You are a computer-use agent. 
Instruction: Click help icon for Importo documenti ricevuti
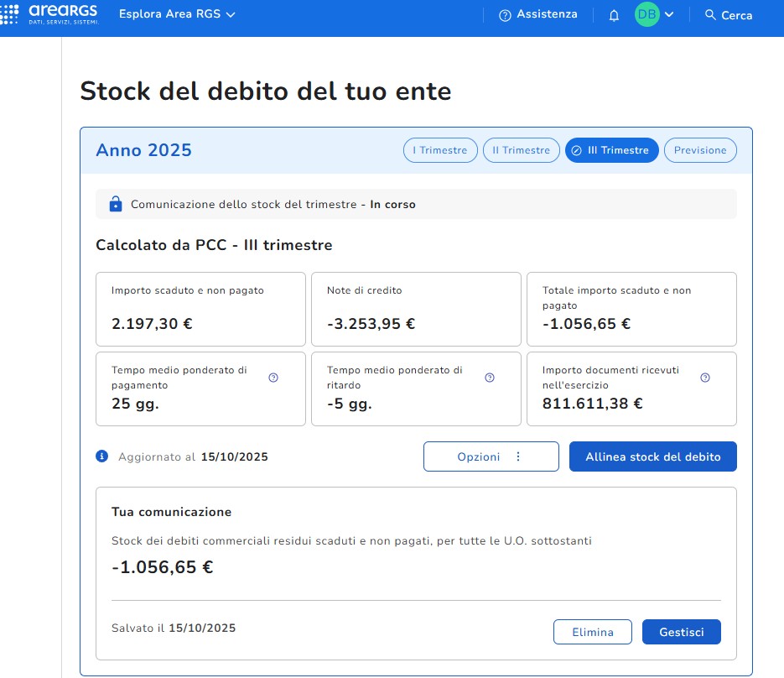click(x=705, y=378)
